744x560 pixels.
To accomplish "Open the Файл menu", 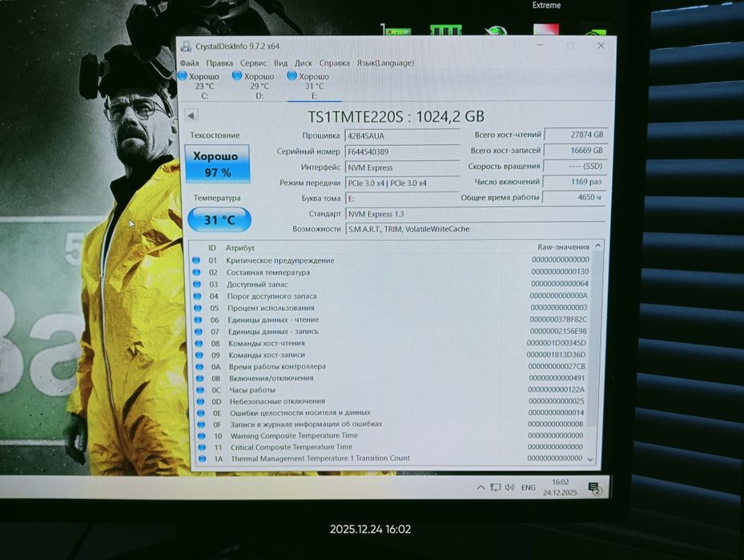I will pyautogui.click(x=189, y=62).
